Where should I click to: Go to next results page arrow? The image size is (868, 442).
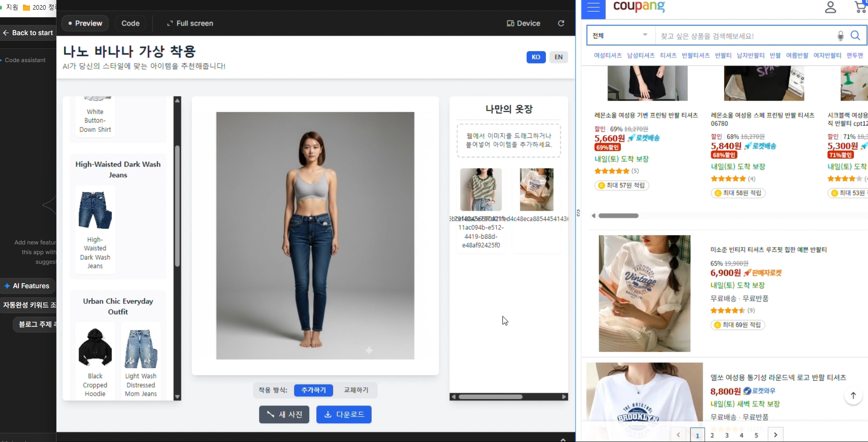(775, 435)
